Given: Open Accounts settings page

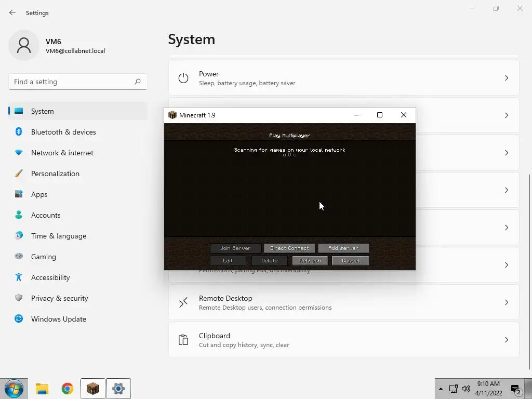Looking at the screenshot, I should click(x=78, y=215).
